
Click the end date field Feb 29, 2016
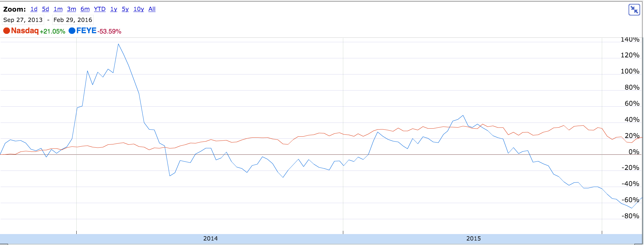click(x=73, y=20)
